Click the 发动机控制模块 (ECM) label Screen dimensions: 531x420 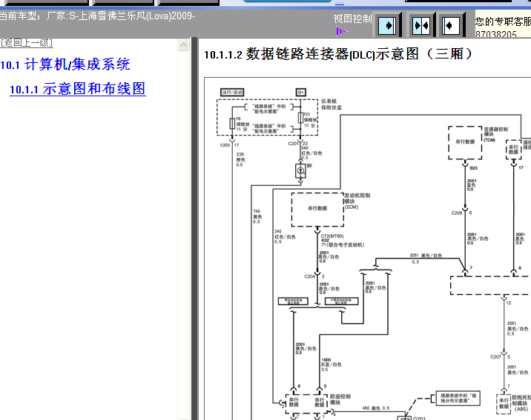tap(357, 201)
